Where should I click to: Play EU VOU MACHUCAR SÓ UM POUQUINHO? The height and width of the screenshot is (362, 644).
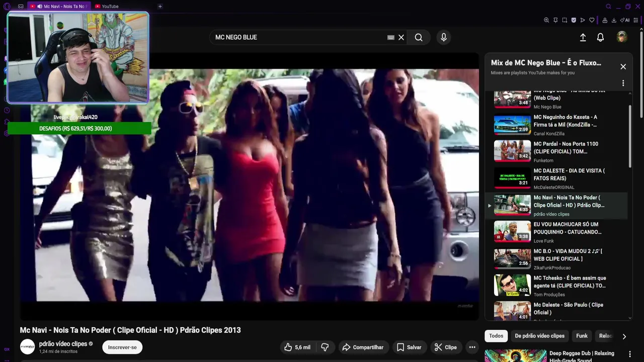(x=557, y=232)
